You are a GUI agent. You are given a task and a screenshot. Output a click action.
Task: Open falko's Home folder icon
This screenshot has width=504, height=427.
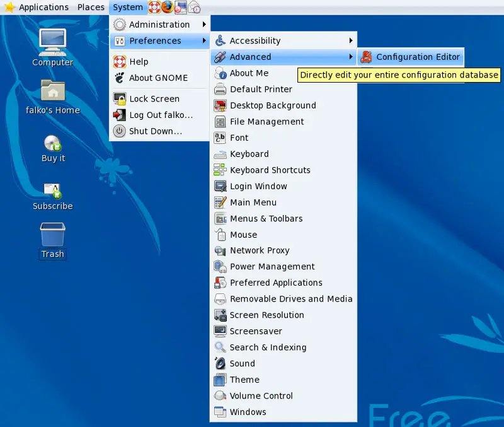[x=53, y=97]
